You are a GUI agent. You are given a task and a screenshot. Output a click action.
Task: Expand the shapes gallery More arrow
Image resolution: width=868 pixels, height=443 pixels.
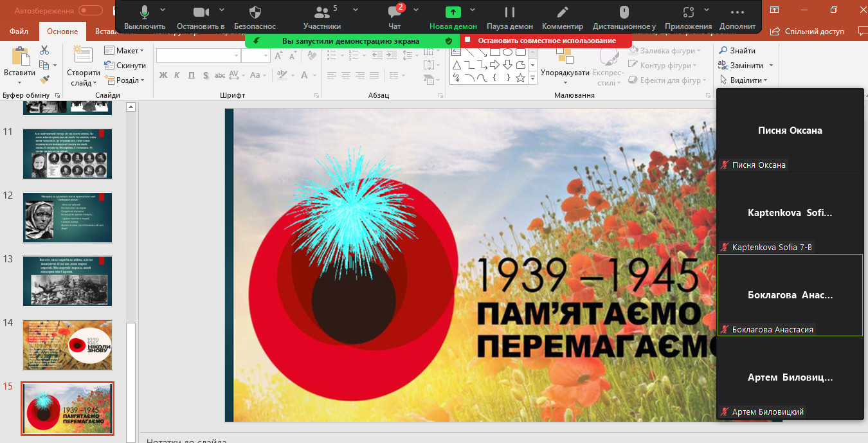coord(532,78)
